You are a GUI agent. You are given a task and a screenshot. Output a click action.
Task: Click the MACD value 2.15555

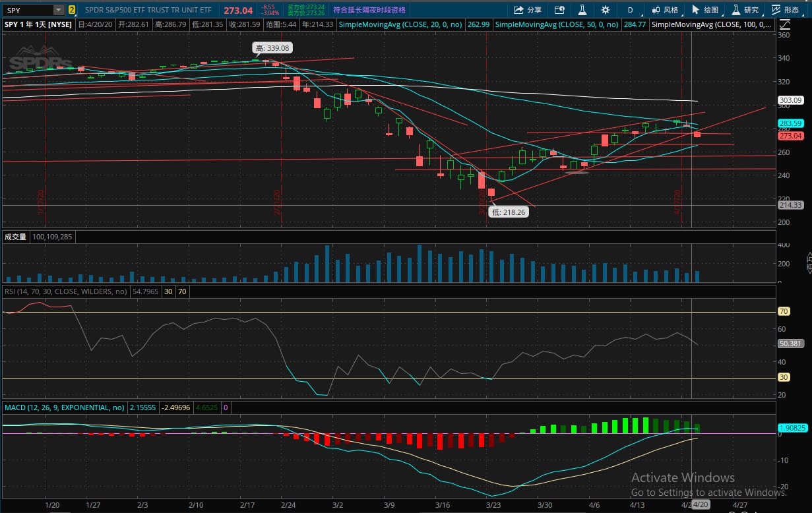pyautogui.click(x=143, y=407)
